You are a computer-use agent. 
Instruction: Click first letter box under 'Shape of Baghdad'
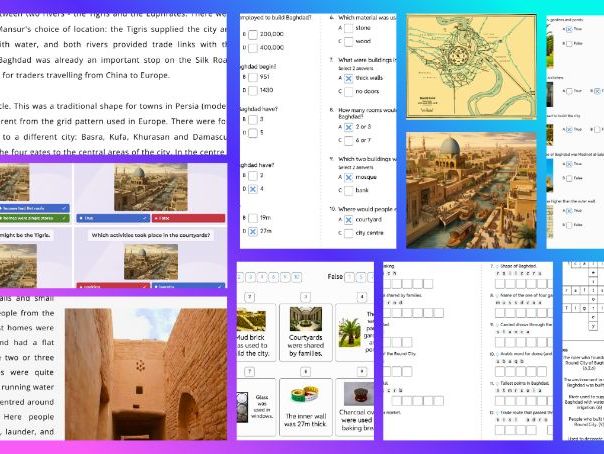[x=500, y=284]
